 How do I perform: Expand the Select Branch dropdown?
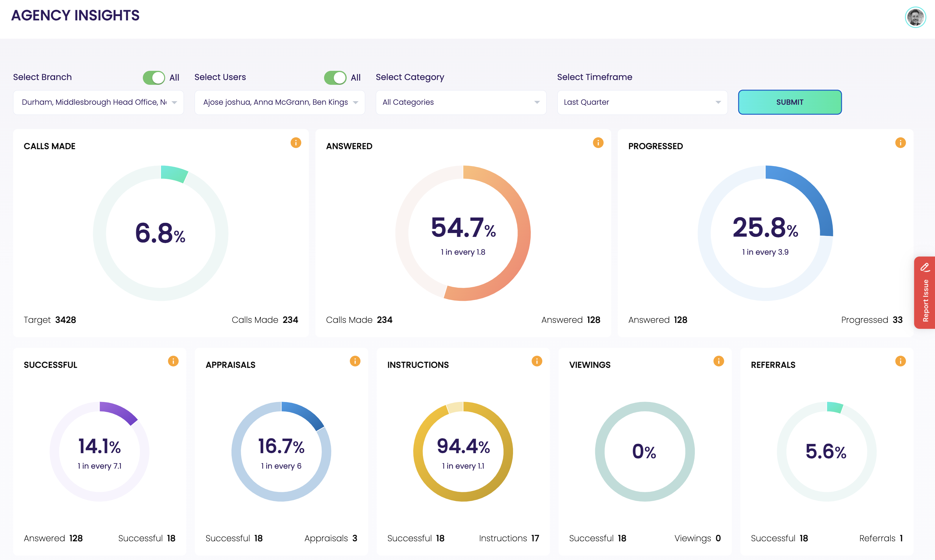[x=98, y=102]
